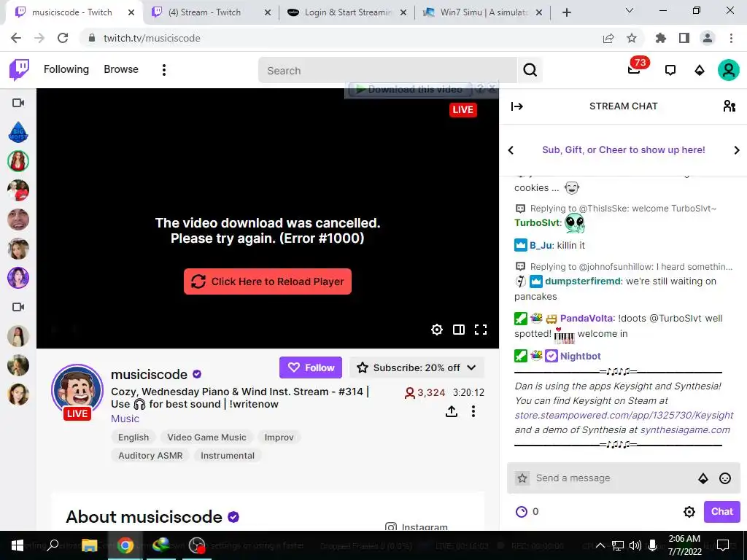
Task: Click the Video Game Music tag
Action: click(206, 437)
